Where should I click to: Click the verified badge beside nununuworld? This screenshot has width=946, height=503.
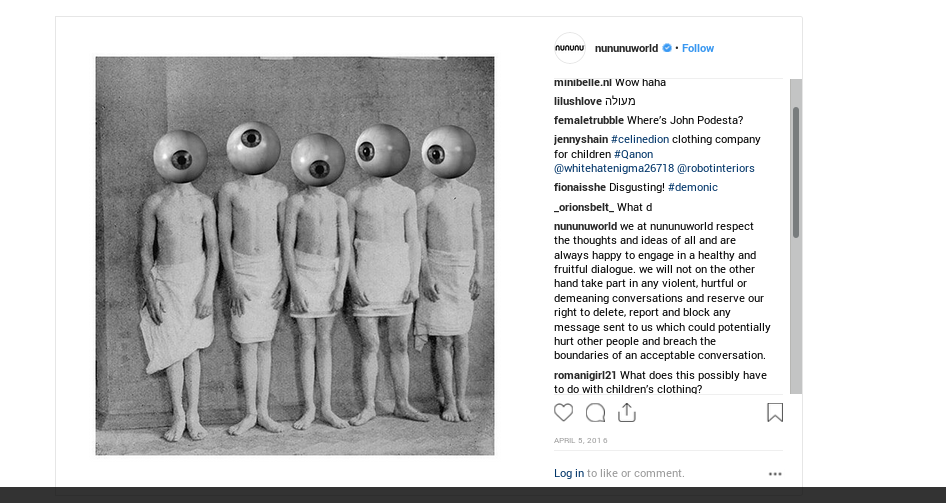pyautogui.click(x=667, y=48)
